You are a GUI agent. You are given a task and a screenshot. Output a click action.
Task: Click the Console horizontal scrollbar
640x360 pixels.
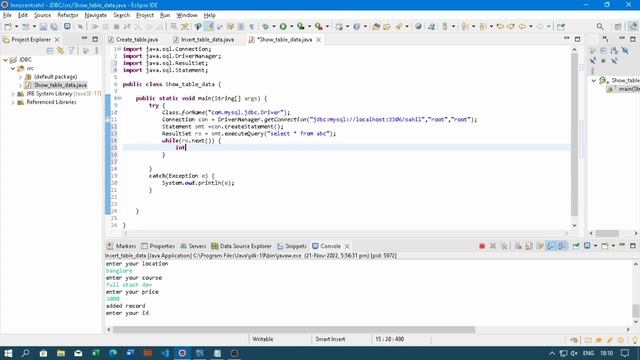pyautogui.click(x=294, y=329)
